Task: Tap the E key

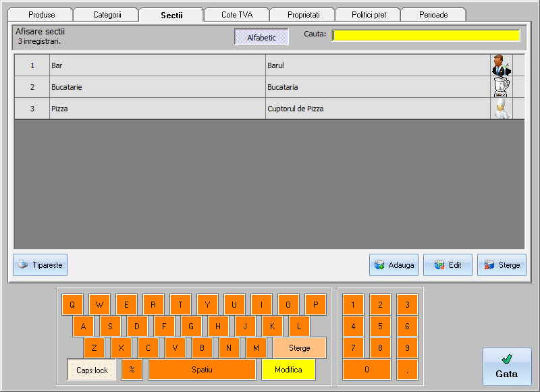Action: point(126,304)
